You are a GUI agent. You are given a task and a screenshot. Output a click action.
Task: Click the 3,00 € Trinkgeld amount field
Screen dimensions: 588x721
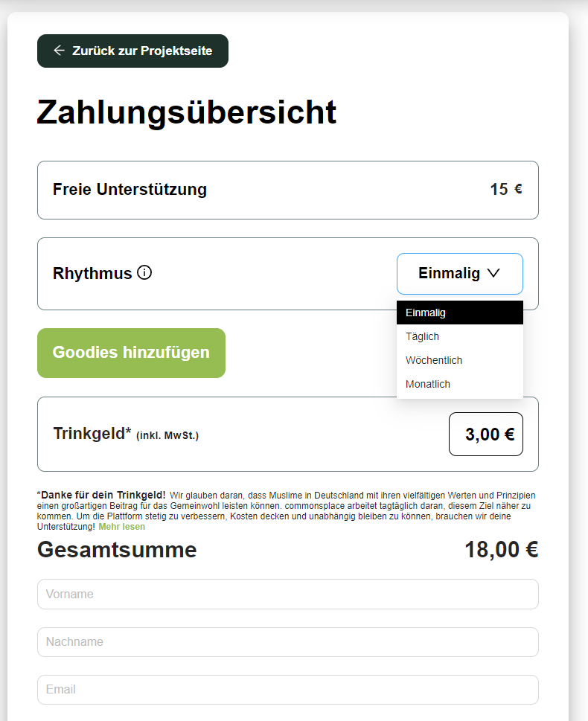[486, 434]
